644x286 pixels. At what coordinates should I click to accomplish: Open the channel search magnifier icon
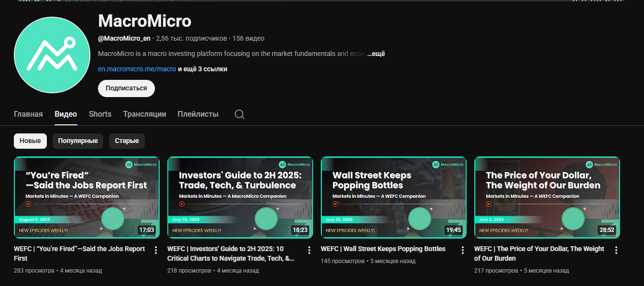click(240, 114)
